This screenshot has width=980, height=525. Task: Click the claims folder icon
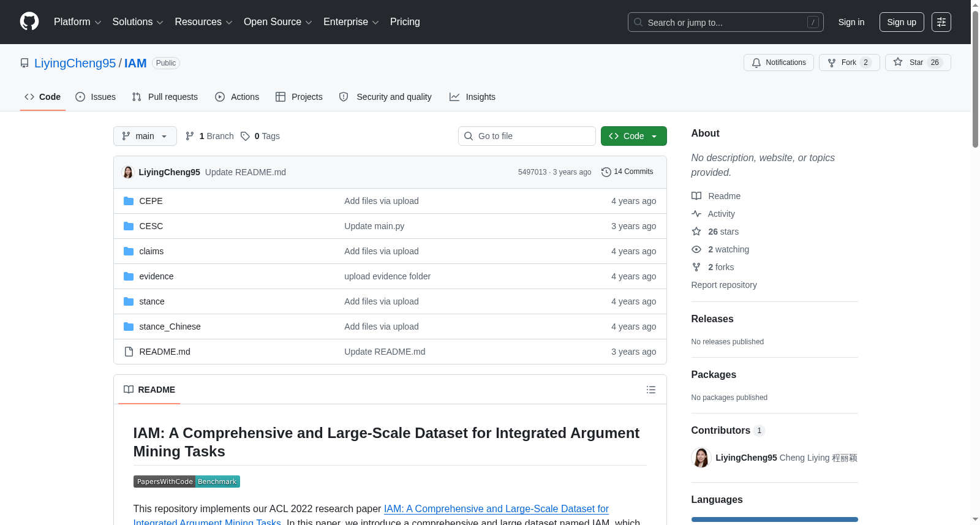tap(129, 251)
